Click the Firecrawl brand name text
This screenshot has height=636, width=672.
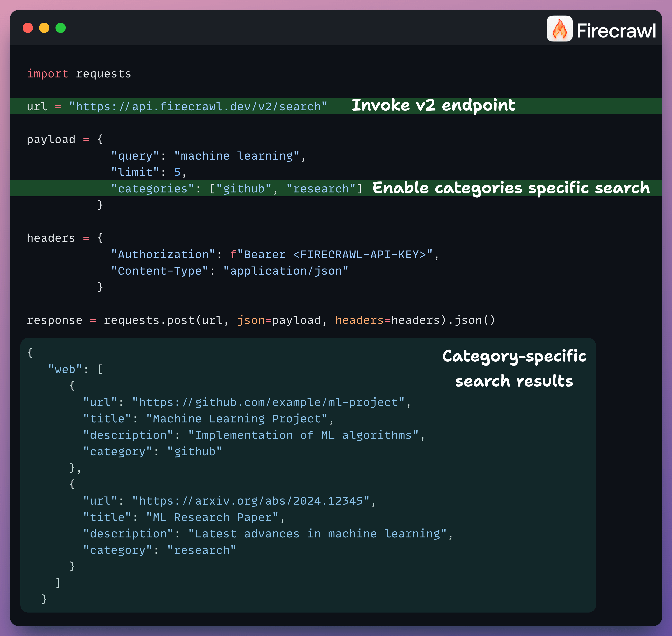tap(616, 31)
